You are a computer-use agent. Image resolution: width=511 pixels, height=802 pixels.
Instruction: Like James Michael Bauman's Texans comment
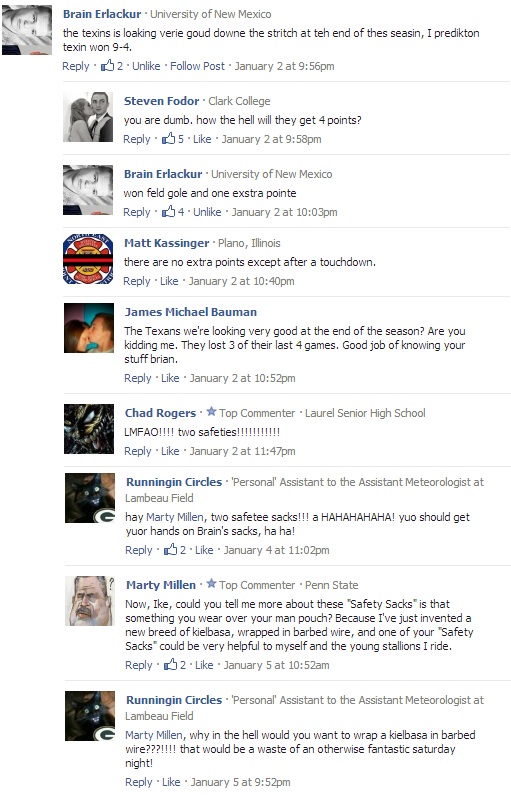point(170,378)
